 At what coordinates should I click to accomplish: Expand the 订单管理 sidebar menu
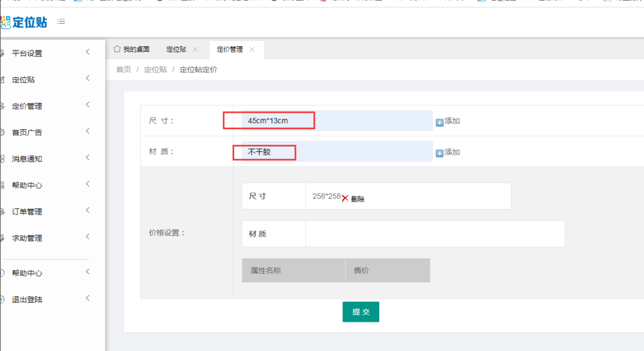[x=87, y=211]
